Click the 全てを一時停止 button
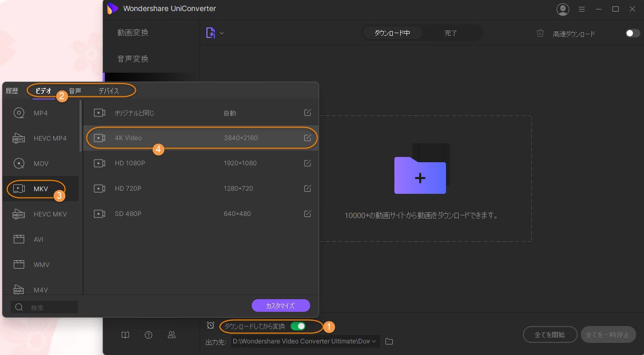The height and width of the screenshot is (355, 644). pyautogui.click(x=608, y=334)
